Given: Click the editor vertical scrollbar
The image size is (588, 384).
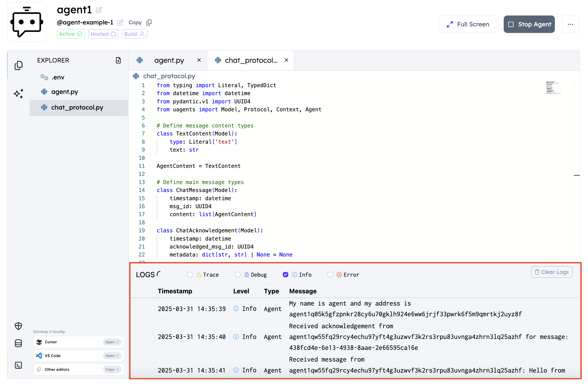Looking at the screenshot, I should coord(577,172).
